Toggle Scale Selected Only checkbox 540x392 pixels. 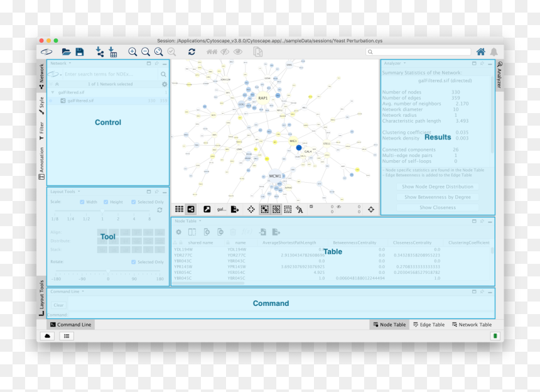(133, 202)
